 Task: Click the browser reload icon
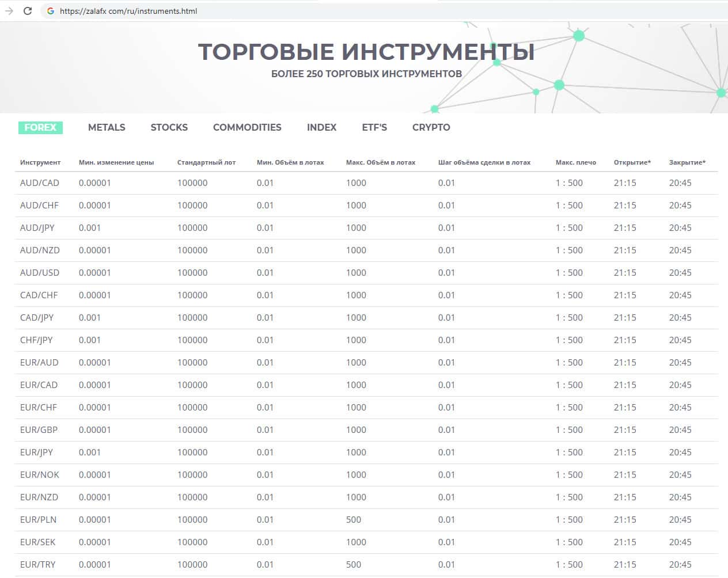(x=27, y=11)
